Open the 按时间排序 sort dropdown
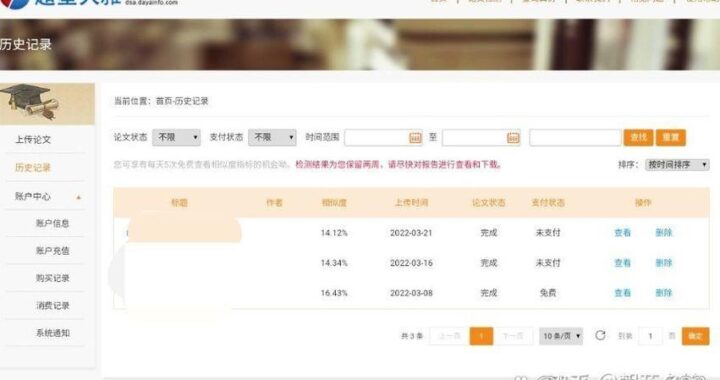 click(677, 165)
